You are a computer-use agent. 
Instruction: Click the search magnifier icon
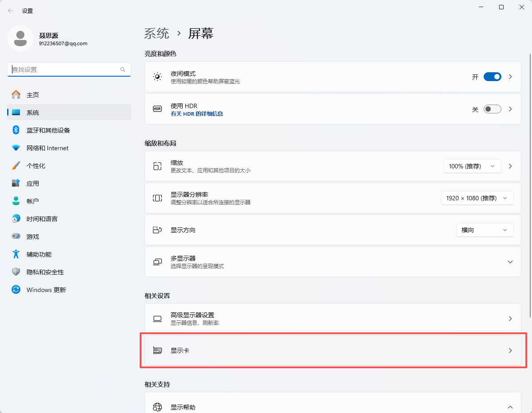coord(123,70)
